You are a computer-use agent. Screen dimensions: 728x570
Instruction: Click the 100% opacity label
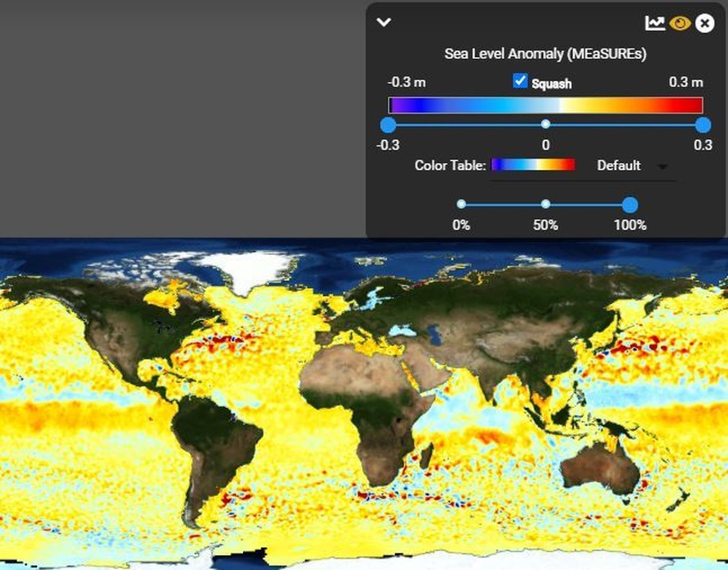pyautogui.click(x=630, y=226)
